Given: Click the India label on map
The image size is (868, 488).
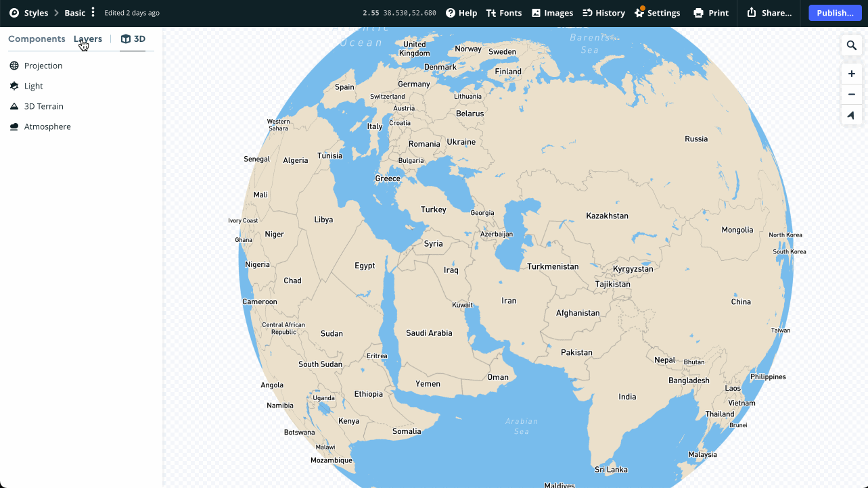Looking at the screenshot, I should [627, 397].
